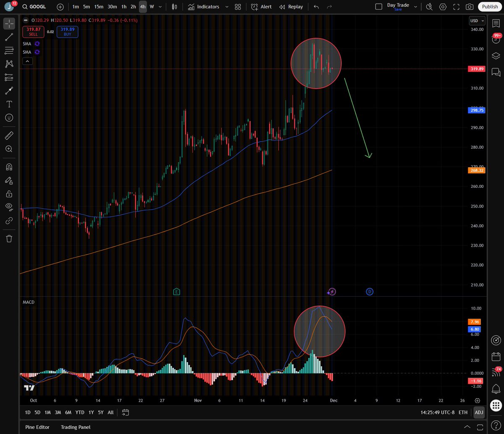Viewport: 504px width, 434px height.
Task: Hide all drawings with the eye toggle
Action: (x=9, y=207)
